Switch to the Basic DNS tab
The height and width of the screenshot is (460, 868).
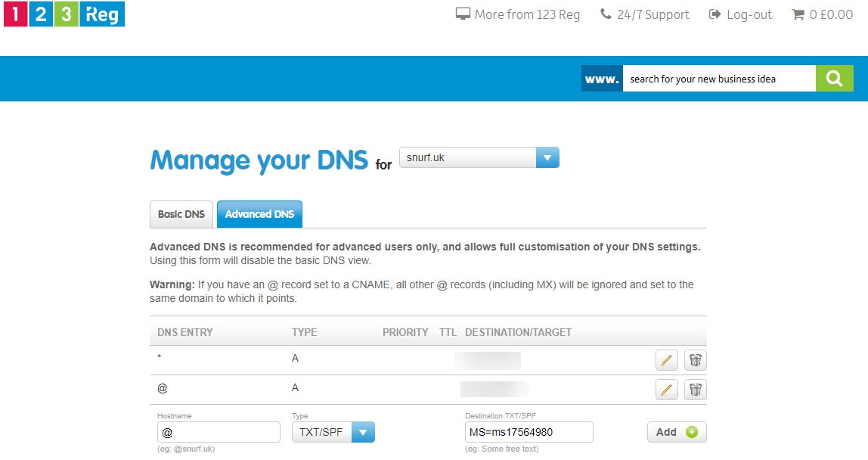tap(181, 214)
